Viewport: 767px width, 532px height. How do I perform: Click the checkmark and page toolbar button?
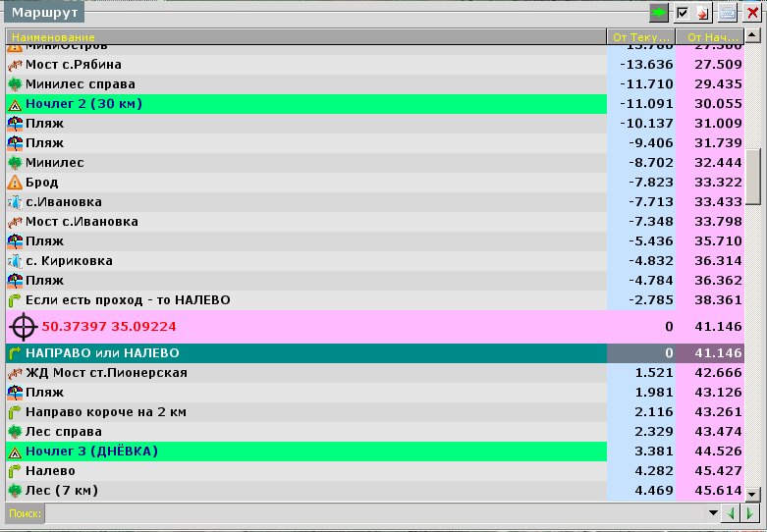pyautogui.click(x=692, y=13)
